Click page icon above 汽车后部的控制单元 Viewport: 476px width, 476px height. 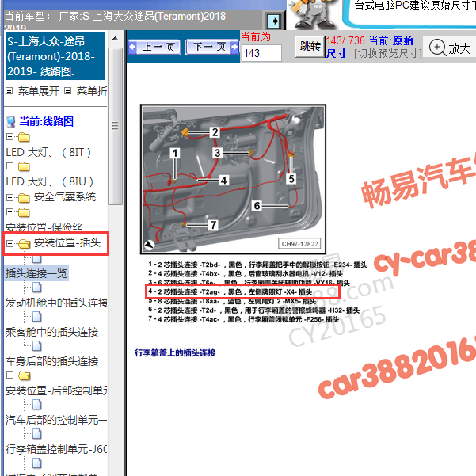point(36,405)
